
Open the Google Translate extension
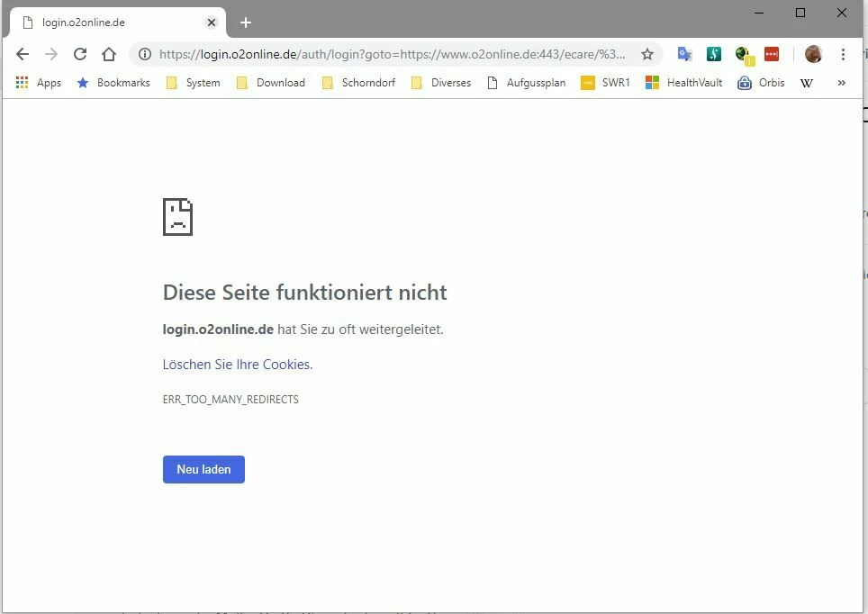(685, 54)
